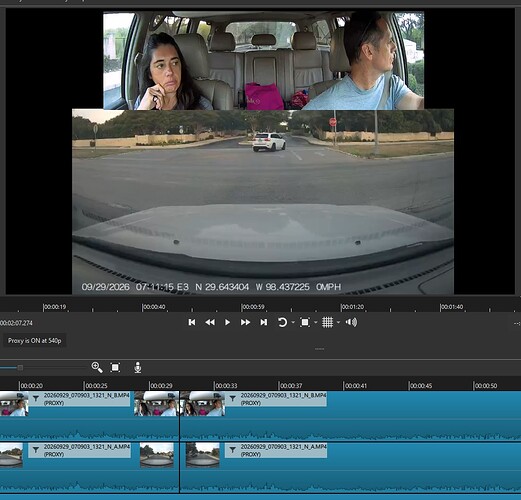This screenshot has height=500, width=521.
Task: Click player ruler mark 00:00:59
Action: click(253, 307)
